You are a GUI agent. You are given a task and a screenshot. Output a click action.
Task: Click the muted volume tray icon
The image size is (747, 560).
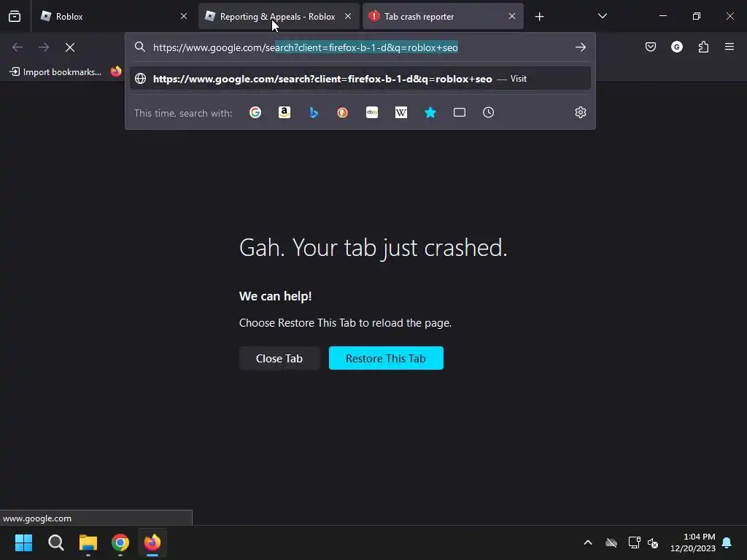(x=653, y=542)
